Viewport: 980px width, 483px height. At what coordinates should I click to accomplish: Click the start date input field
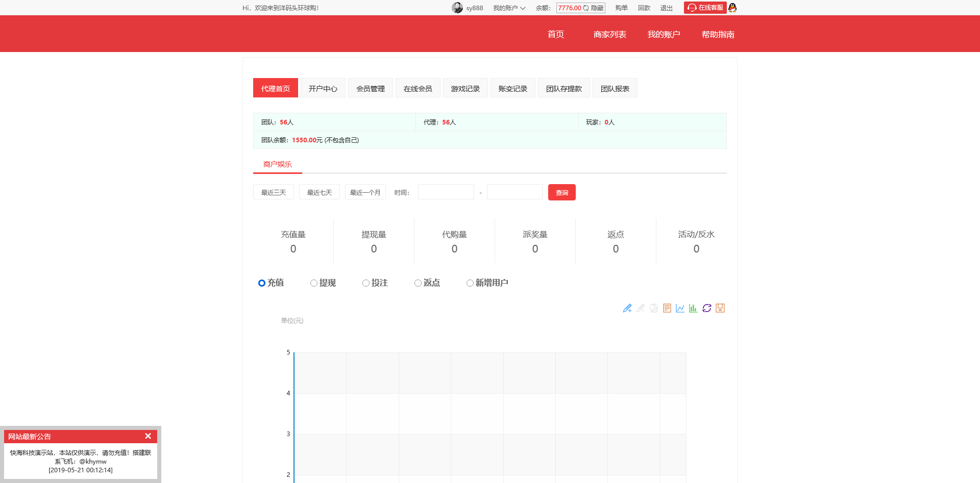point(446,192)
